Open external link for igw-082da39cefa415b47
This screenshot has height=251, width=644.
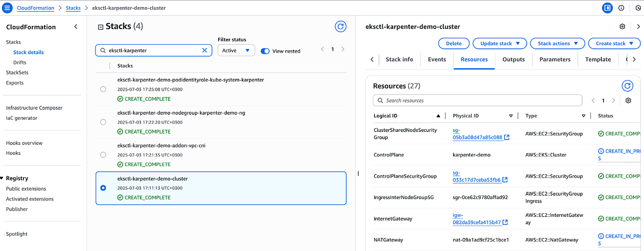click(x=505, y=222)
